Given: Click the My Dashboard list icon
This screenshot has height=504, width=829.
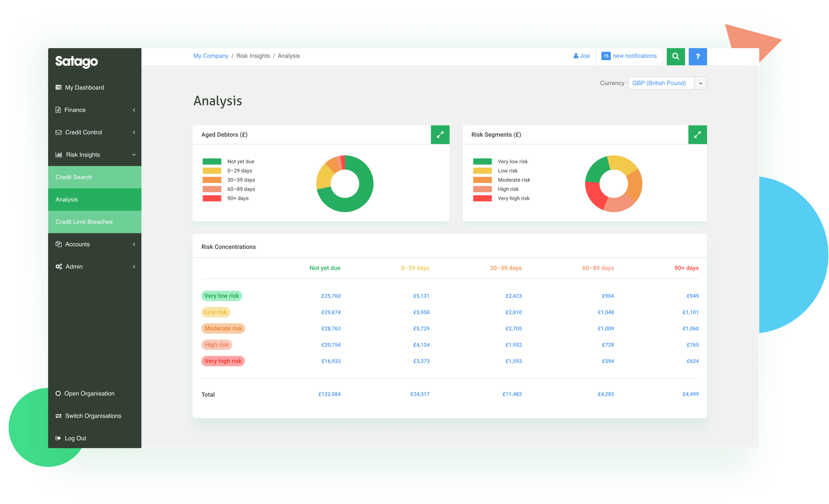Looking at the screenshot, I should coord(58,87).
